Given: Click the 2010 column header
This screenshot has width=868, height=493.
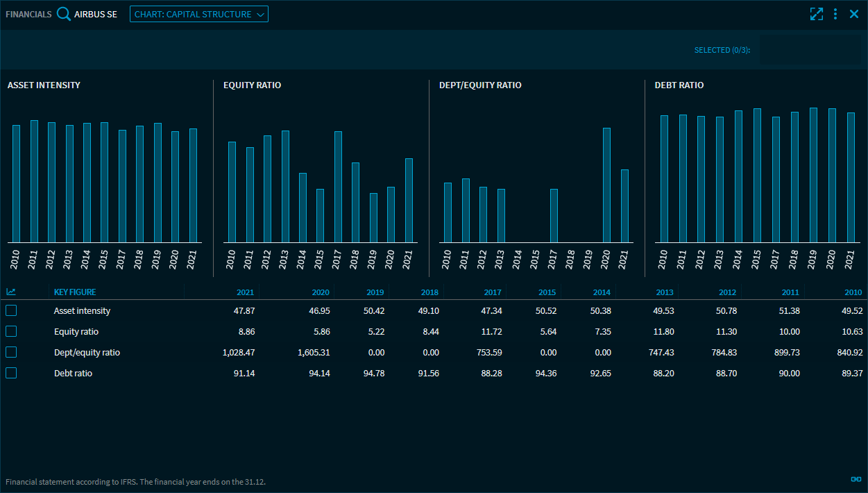Looking at the screenshot, I should click(x=853, y=292).
